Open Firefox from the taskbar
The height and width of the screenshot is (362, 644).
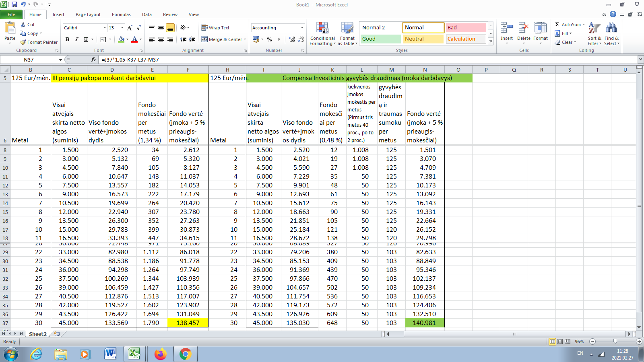coord(160,354)
